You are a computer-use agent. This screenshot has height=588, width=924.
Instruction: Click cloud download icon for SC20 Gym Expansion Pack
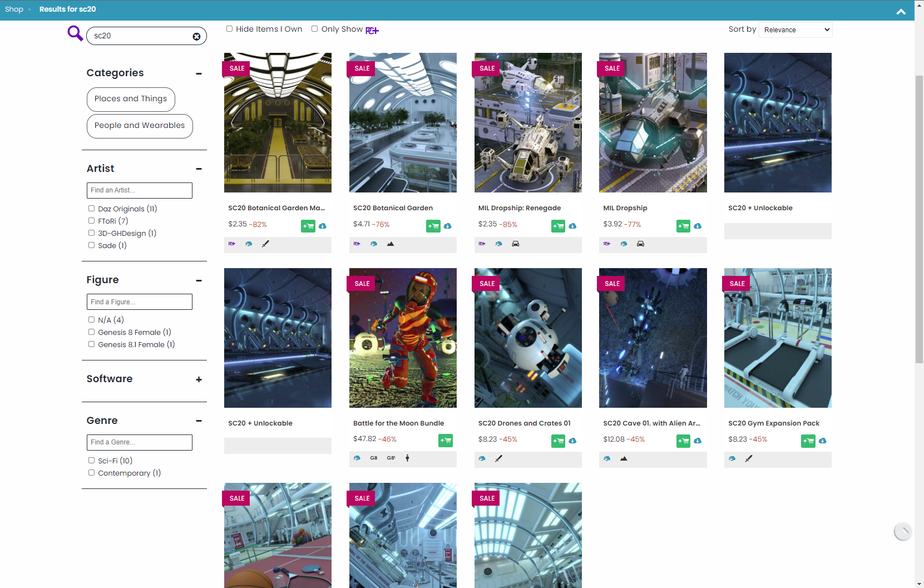[822, 441]
